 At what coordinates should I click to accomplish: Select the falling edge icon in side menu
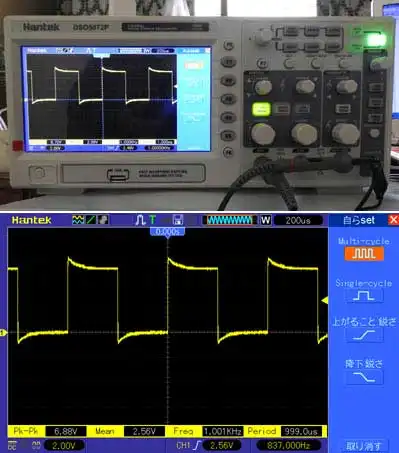click(364, 377)
